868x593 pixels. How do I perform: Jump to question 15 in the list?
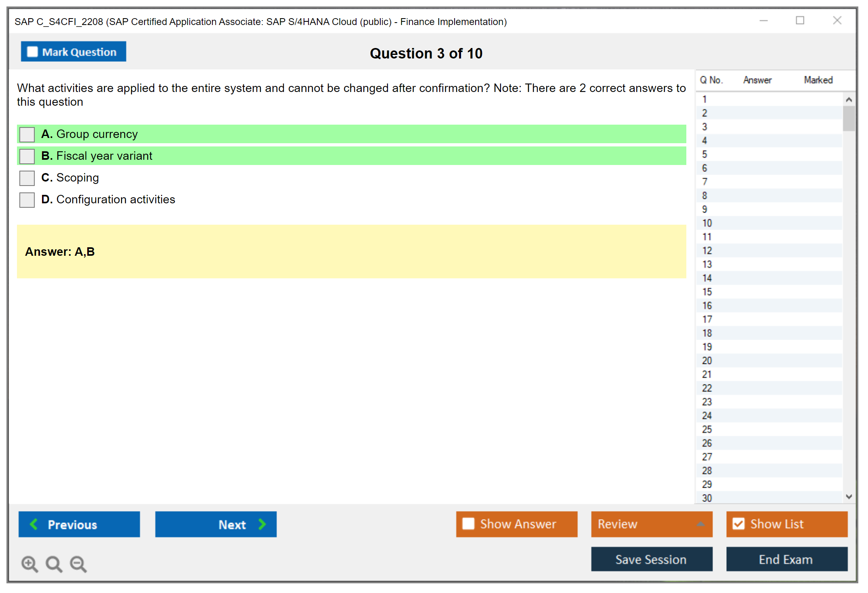(707, 292)
